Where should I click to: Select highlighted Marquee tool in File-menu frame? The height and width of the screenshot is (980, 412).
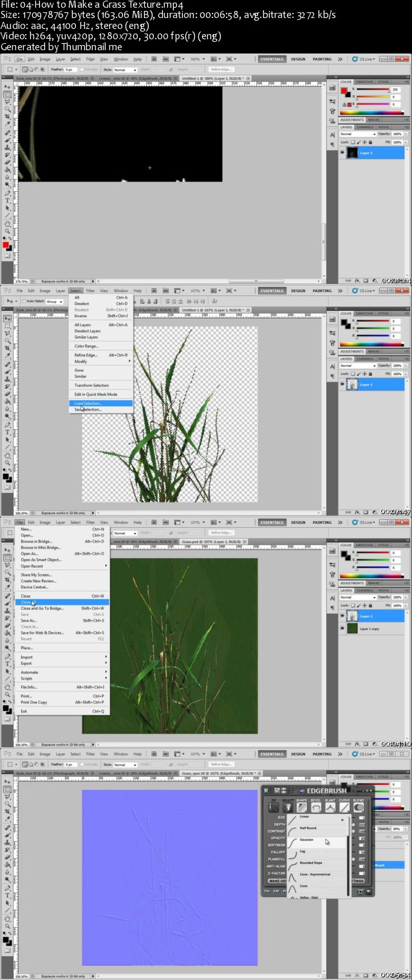[x=8, y=557]
